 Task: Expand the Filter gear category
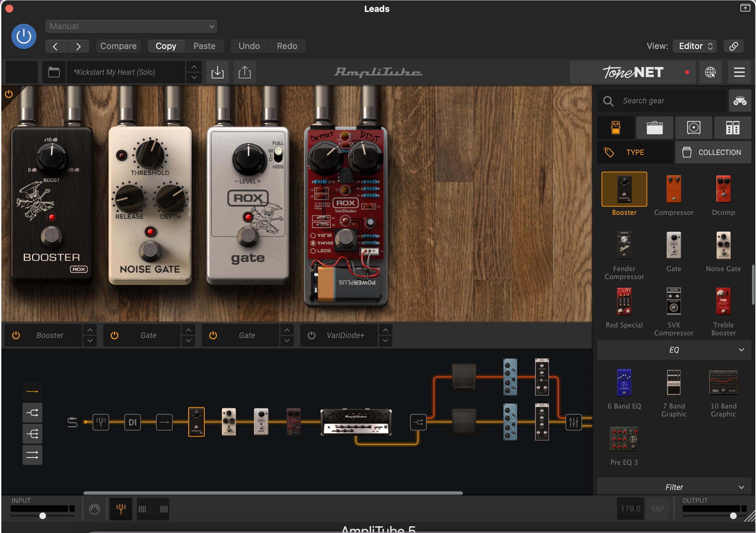pos(674,487)
